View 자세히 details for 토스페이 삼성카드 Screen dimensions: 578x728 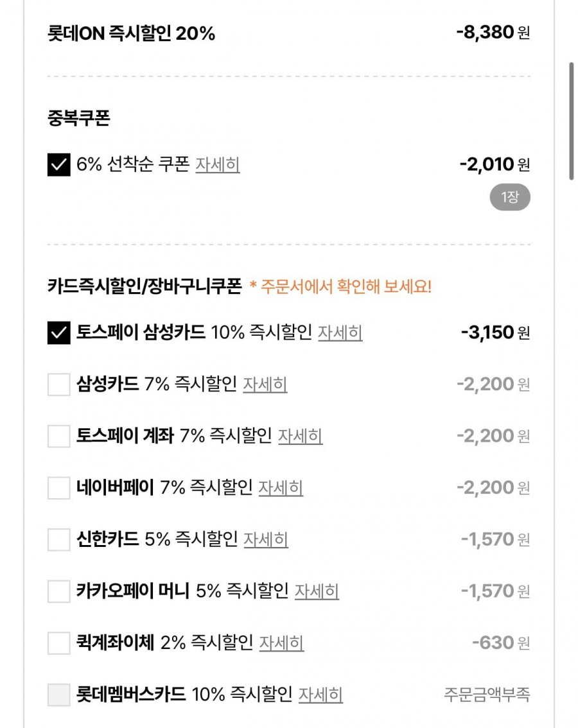(x=340, y=333)
